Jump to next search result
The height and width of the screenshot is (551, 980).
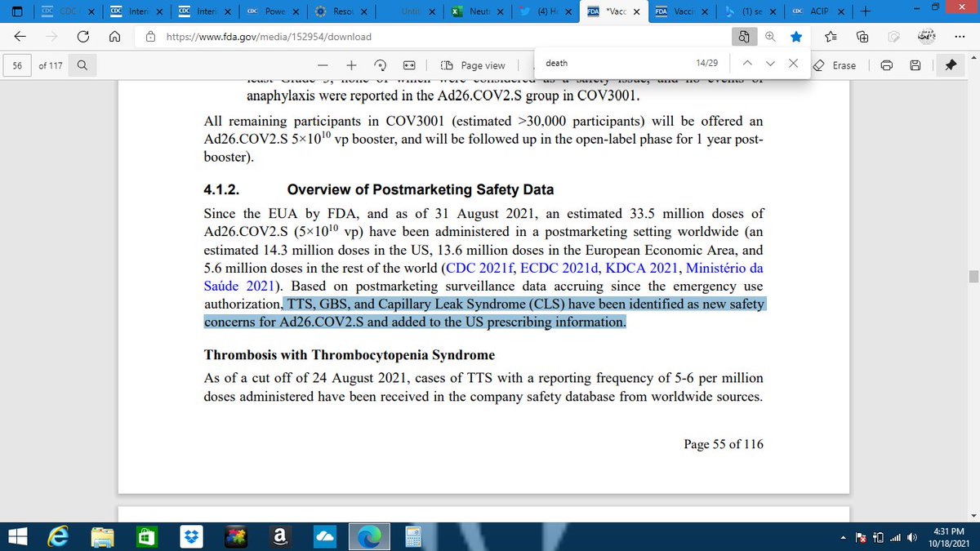click(771, 63)
